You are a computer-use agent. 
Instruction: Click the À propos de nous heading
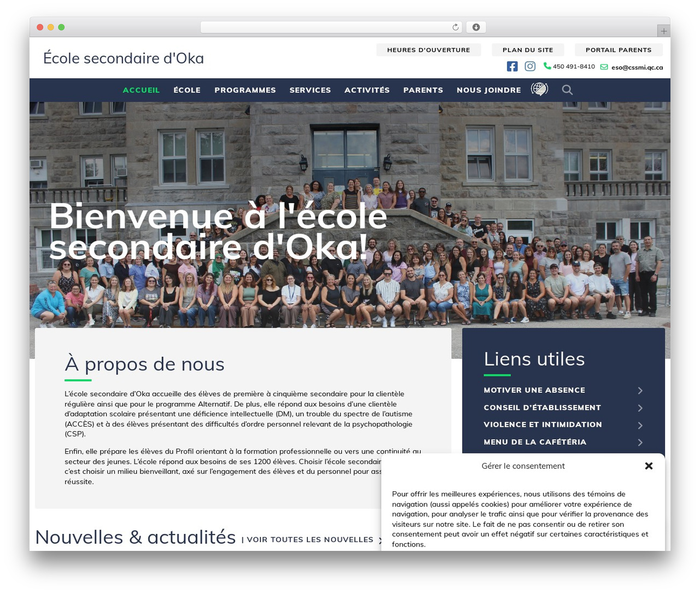tap(144, 364)
